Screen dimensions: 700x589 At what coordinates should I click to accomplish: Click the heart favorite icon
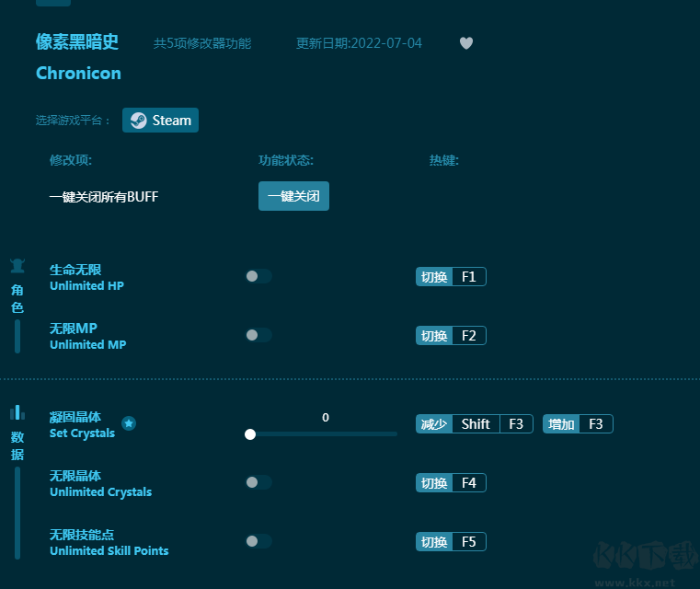[x=466, y=43]
